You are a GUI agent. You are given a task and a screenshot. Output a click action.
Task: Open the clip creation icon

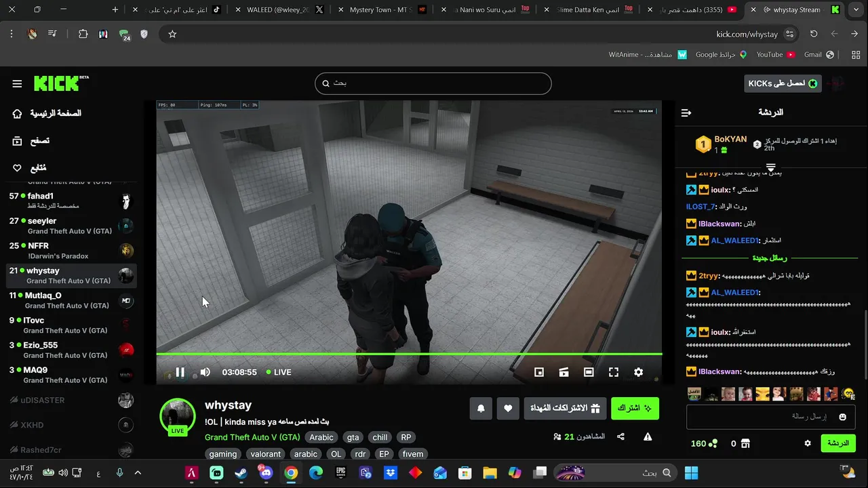(x=564, y=372)
